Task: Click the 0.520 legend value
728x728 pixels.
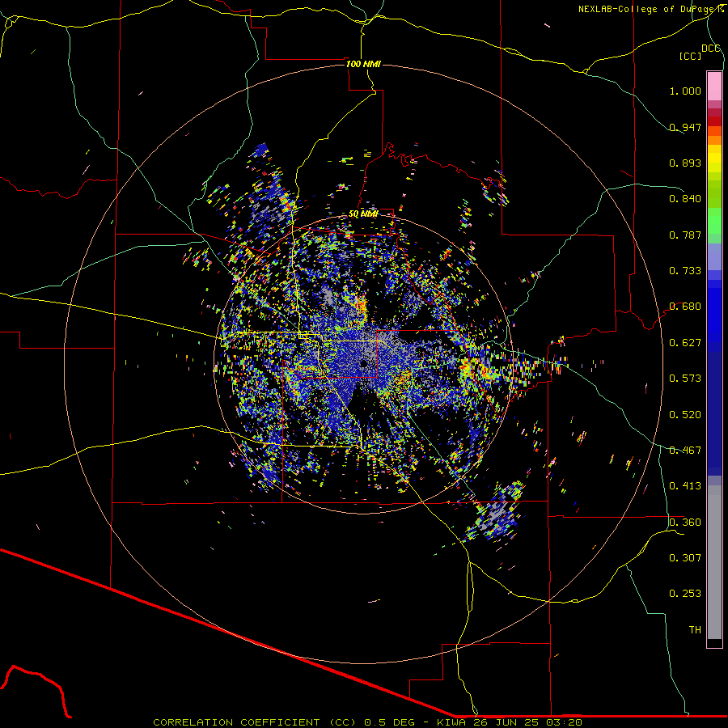Action: 685,415
